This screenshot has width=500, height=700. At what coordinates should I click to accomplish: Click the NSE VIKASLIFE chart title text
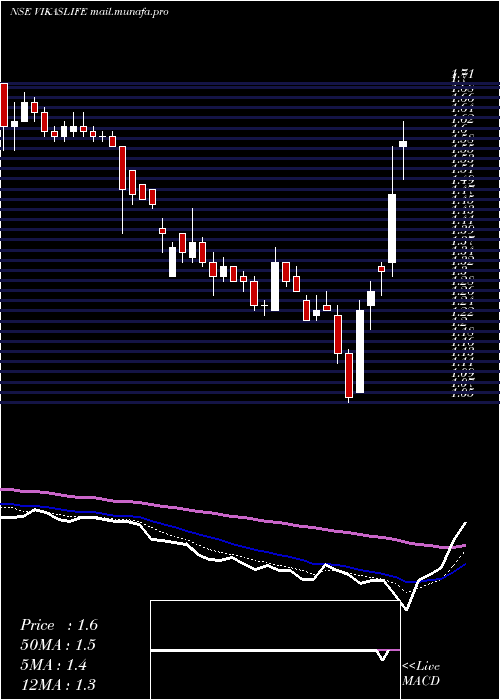click(89, 12)
